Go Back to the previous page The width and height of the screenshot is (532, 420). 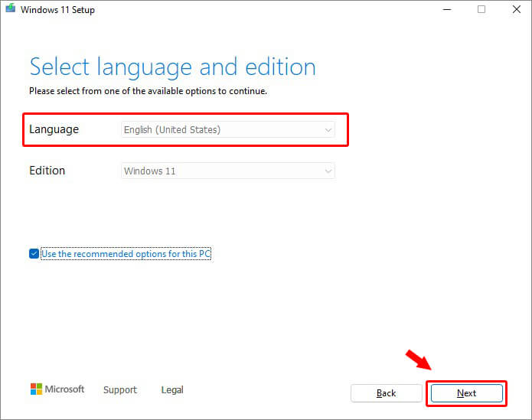pos(386,393)
